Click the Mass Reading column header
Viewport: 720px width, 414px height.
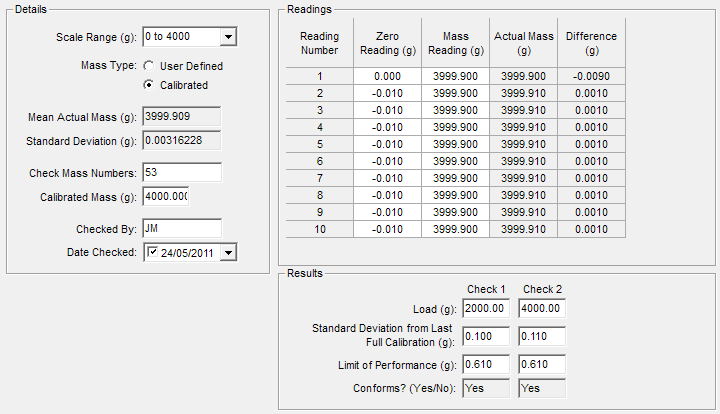pyautogui.click(x=455, y=43)
